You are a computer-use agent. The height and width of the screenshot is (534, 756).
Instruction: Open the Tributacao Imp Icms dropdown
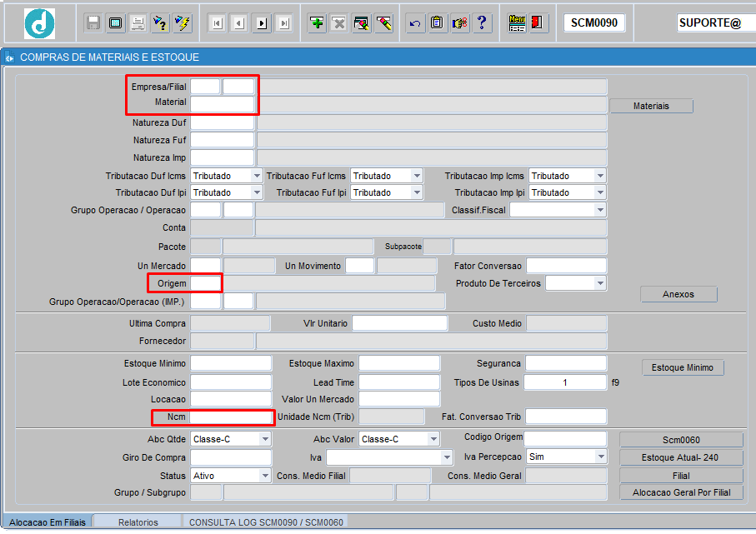600,176
